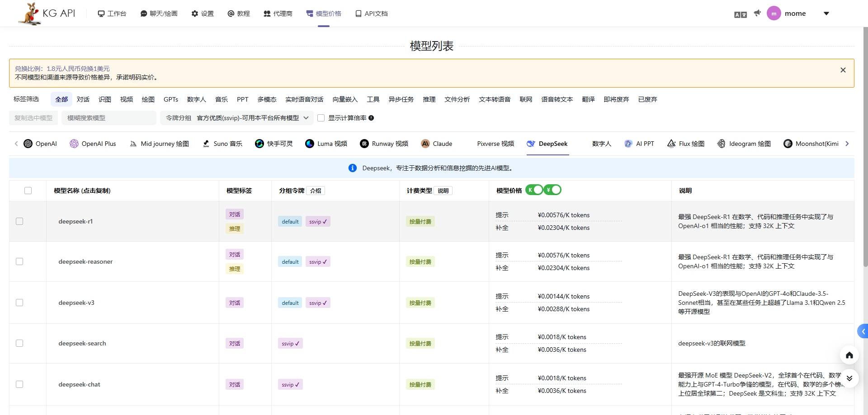This screenshot has width=868, height=415.
Task: Click 复制选中模型 button
Action: coord(33,118)
